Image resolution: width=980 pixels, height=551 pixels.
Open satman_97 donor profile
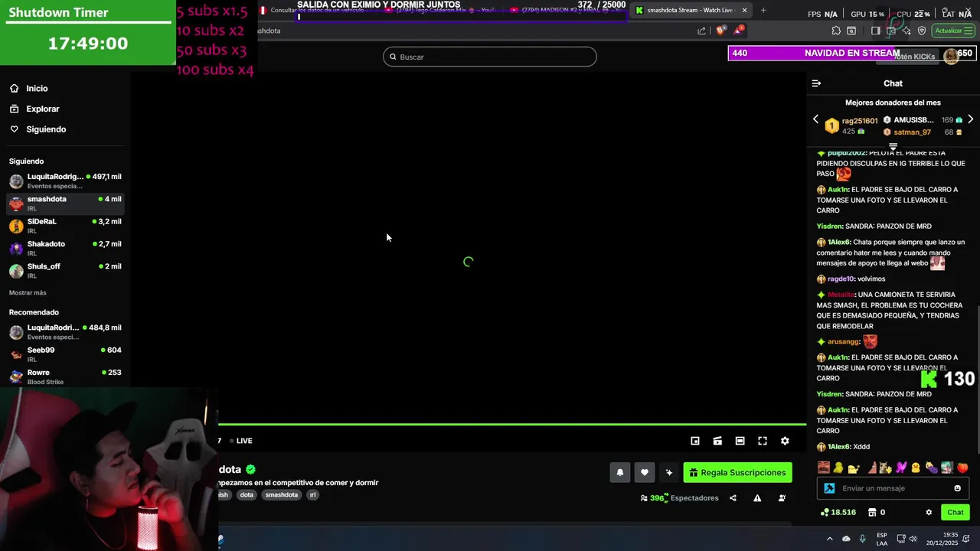coord(912,132)
